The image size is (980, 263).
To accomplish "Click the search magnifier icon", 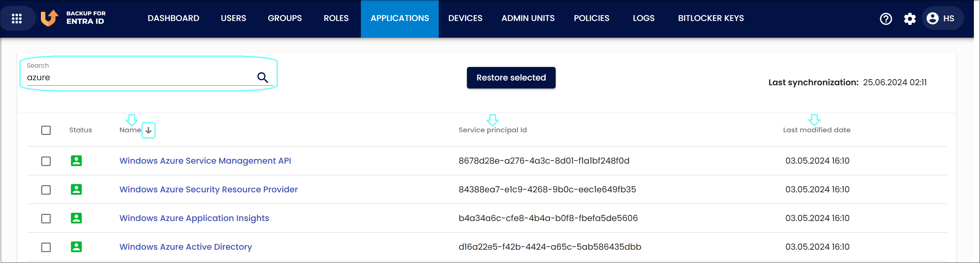I will pyautogui.click(x=263, y=77).
